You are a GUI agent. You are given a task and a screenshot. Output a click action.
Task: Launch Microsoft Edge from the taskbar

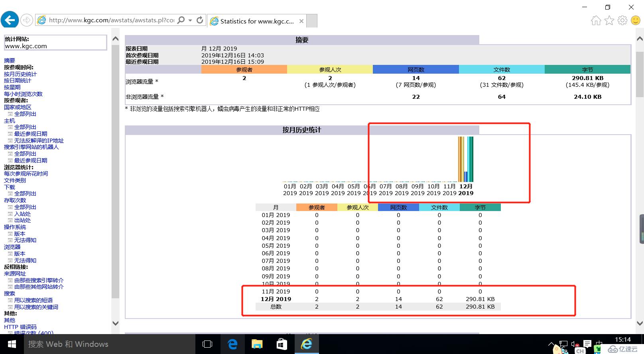232,344
